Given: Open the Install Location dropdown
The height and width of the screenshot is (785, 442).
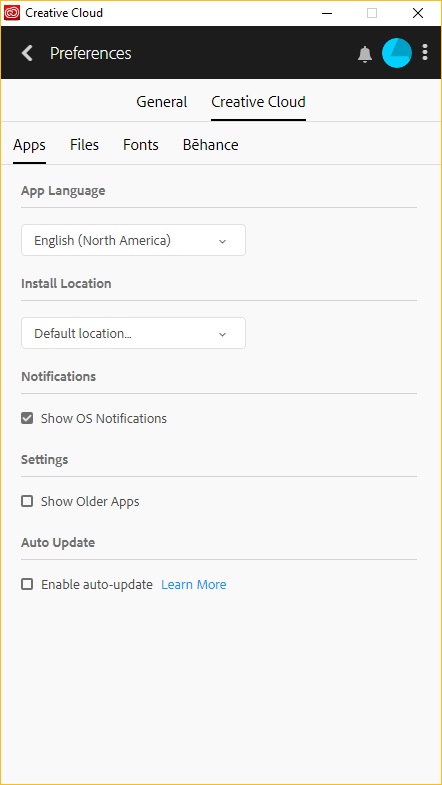Looking at the screenshot, I should pyautogui.click(x=133, y=333).
